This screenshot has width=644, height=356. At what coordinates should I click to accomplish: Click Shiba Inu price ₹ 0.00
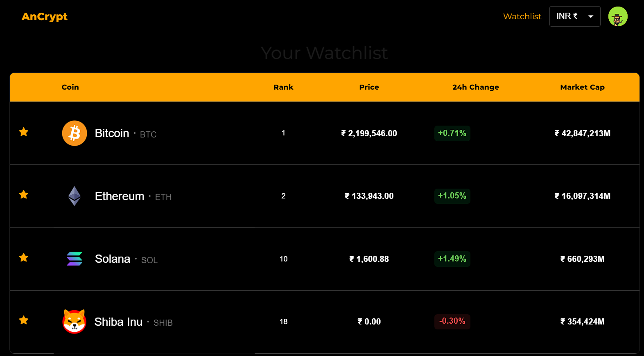(369, 322)
